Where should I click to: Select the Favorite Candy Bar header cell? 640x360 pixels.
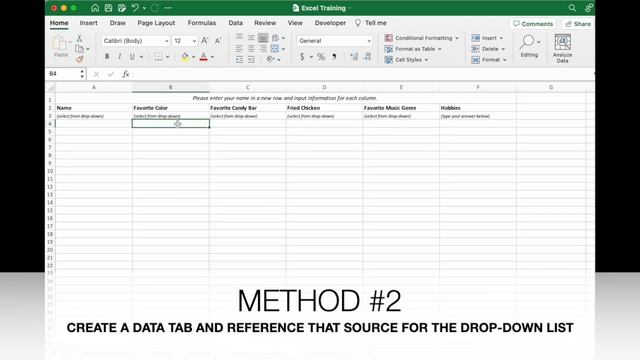tap(247, 108)
